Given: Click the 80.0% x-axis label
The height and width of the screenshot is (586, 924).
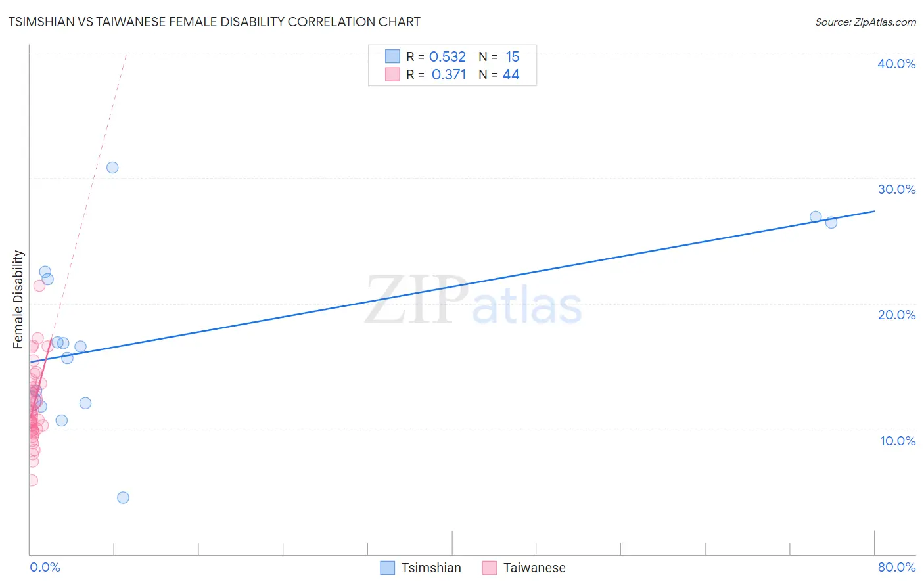Looking at the screenshot, I should 896,567.
